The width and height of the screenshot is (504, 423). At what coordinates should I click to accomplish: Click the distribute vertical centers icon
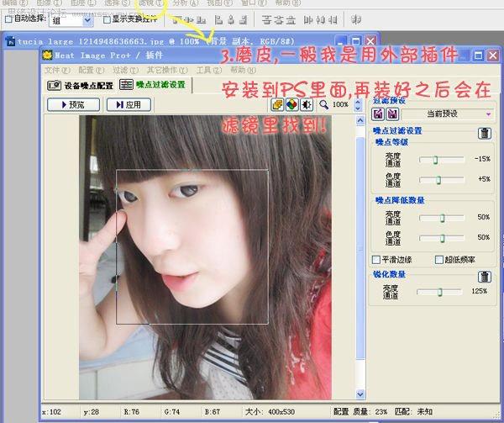click(x=279, y=20)
